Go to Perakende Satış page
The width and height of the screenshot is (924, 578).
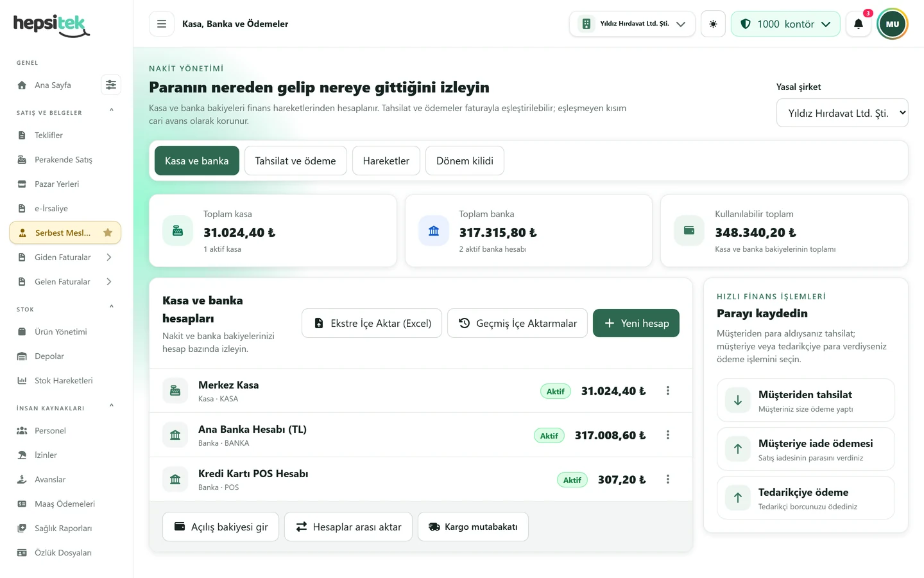65,159
